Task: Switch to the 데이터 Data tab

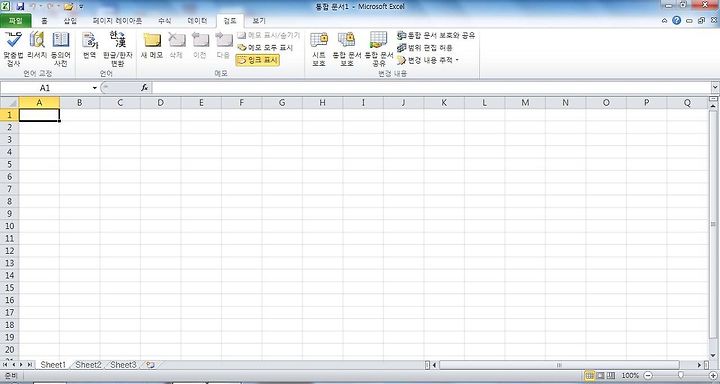Action: tap(197, 21)
